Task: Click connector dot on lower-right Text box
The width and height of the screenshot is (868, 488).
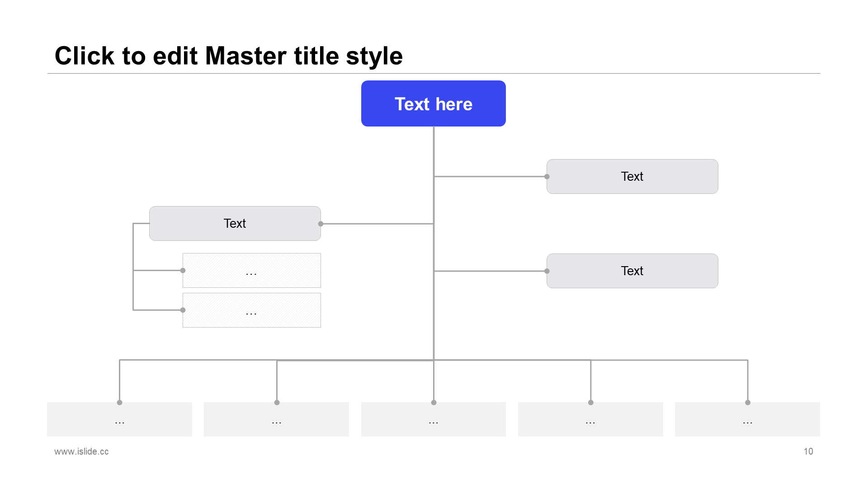Action: (547, 271)
